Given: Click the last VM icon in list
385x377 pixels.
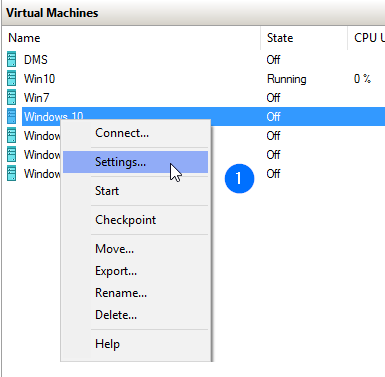Looking at the screenshot, I should 11,174.
